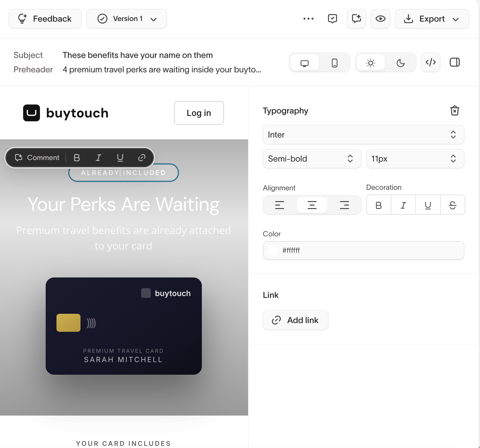Screen dimensions: 480x448
Task: Click the add comment sparkle icon
Action: pyautogui.click(x=357, y=19)
